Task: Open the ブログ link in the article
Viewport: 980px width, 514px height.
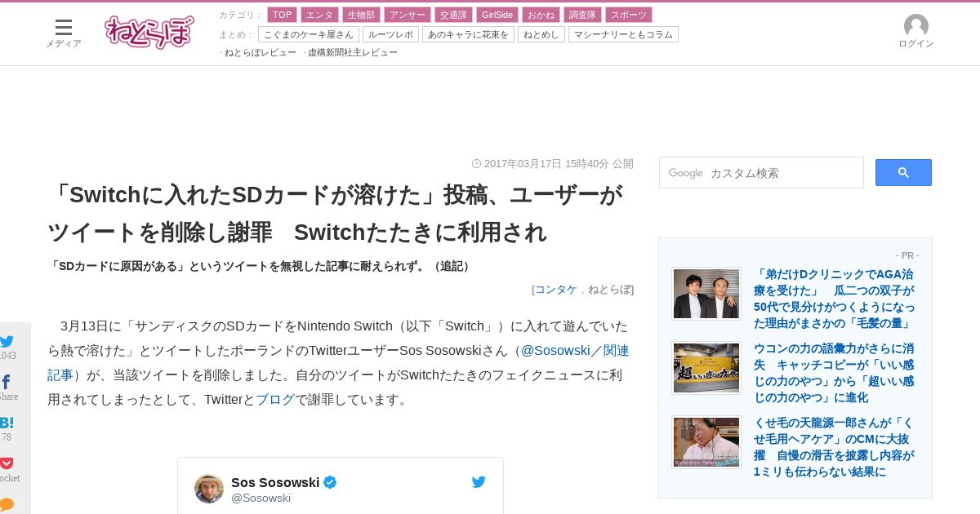Action: [x=275, y=400]
